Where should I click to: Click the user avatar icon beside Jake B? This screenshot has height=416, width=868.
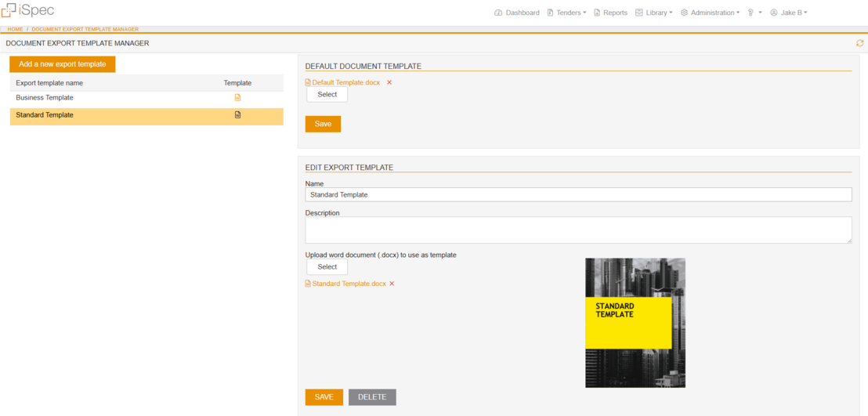pos(774,13)
